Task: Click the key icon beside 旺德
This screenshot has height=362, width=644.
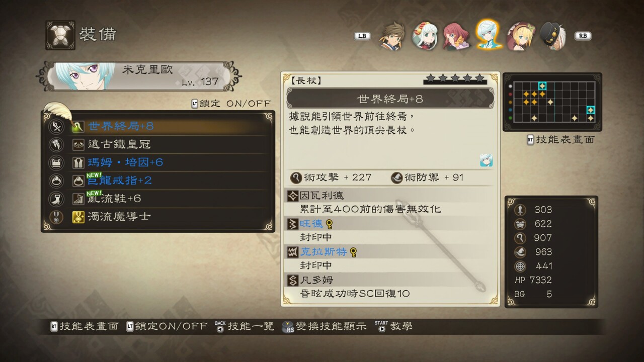Action: click(330, 223)
